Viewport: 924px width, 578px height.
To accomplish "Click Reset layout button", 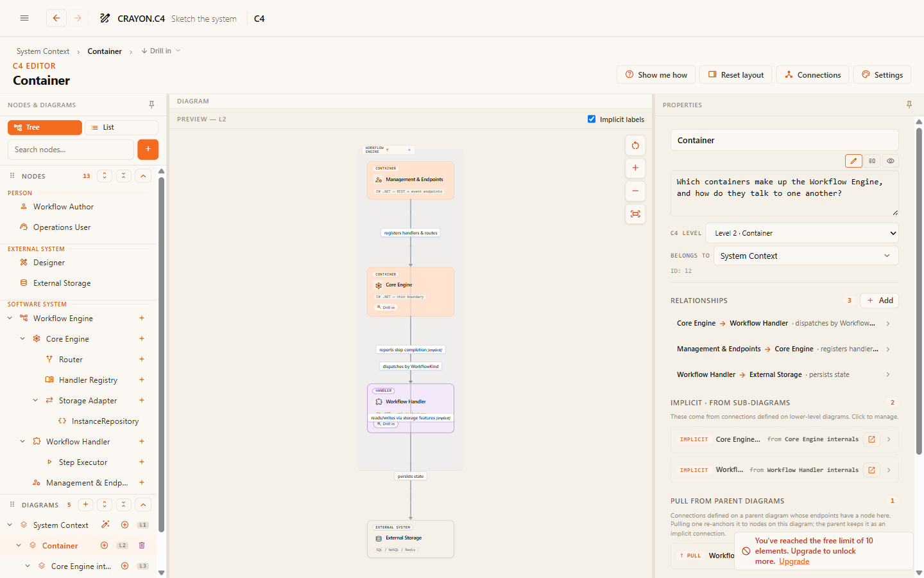I will [735, 74].
